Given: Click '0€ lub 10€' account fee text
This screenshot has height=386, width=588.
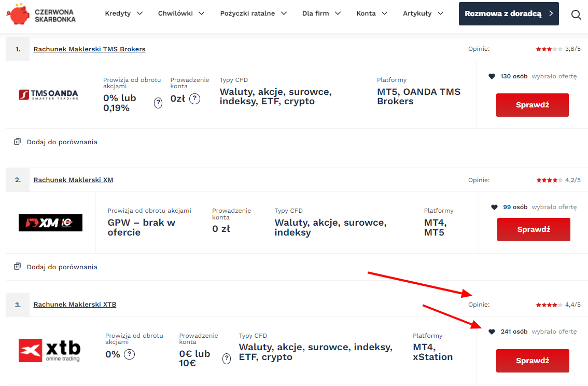Looking at the screenshot, I should 194,359.
